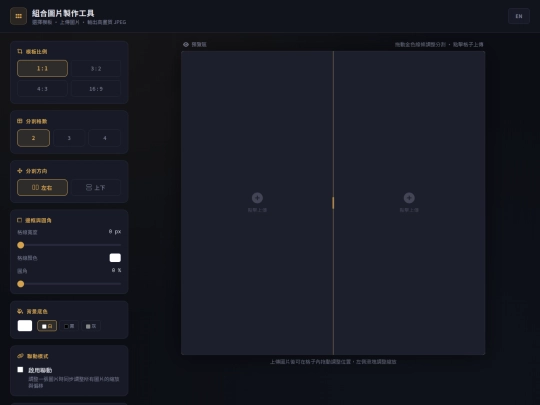The width and height of the screenshot is (540, 405).
Task: Click the move icon beside split direction heading
Action: [x=20, y=171]
